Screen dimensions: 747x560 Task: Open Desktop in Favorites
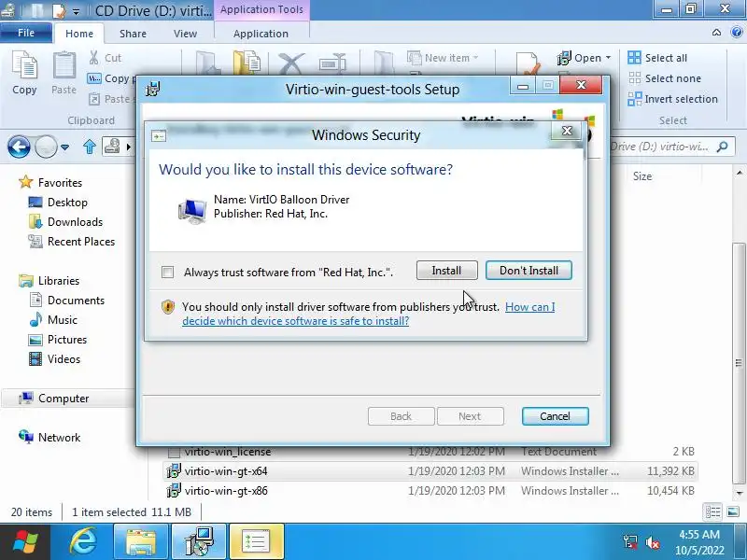coord(58,203)
